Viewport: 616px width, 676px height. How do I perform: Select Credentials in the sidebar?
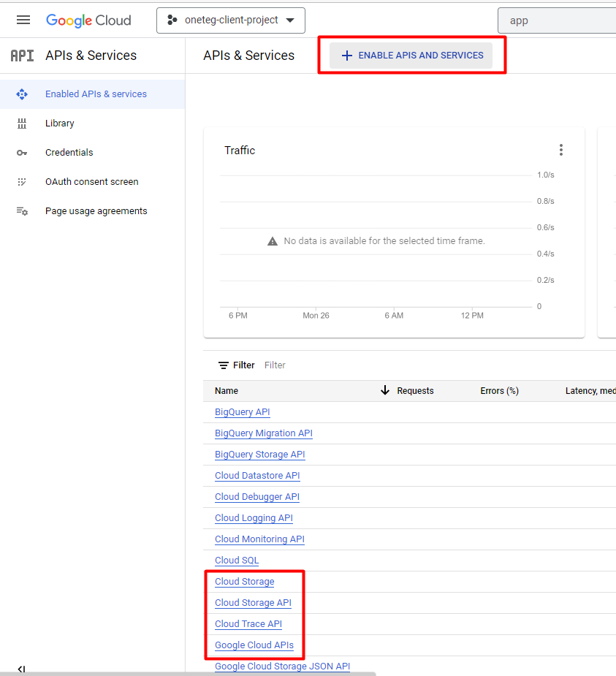[69, 153]
